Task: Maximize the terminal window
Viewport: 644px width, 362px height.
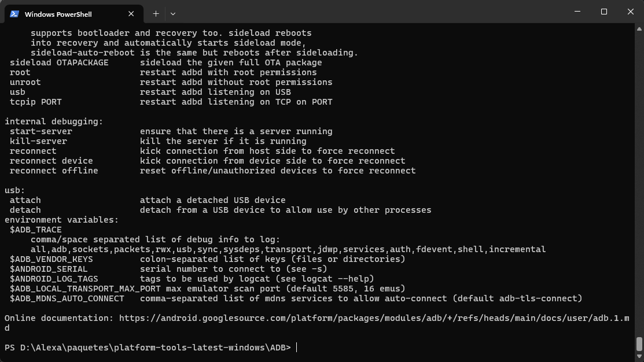Action: point(604,12)
